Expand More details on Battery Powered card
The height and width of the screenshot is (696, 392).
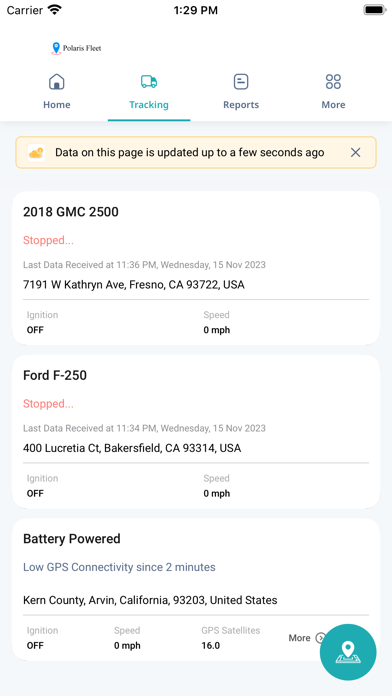[x=307, y=638]
